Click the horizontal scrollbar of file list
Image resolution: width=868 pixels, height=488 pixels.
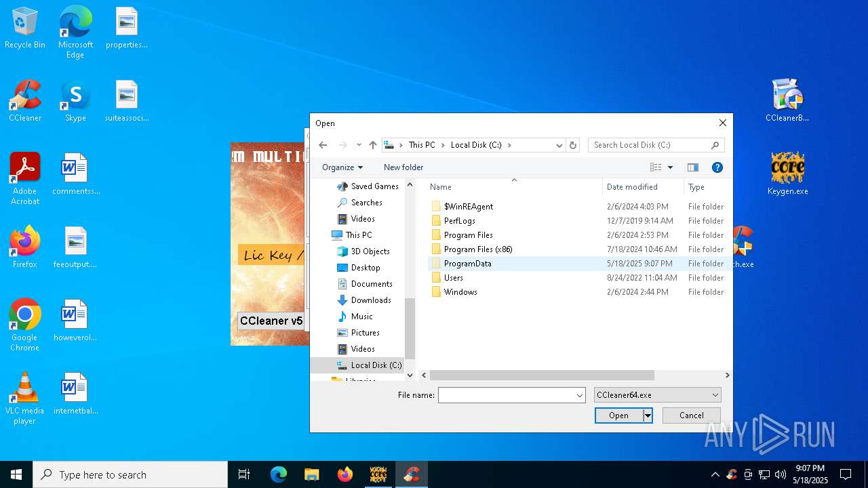(542, 375)
